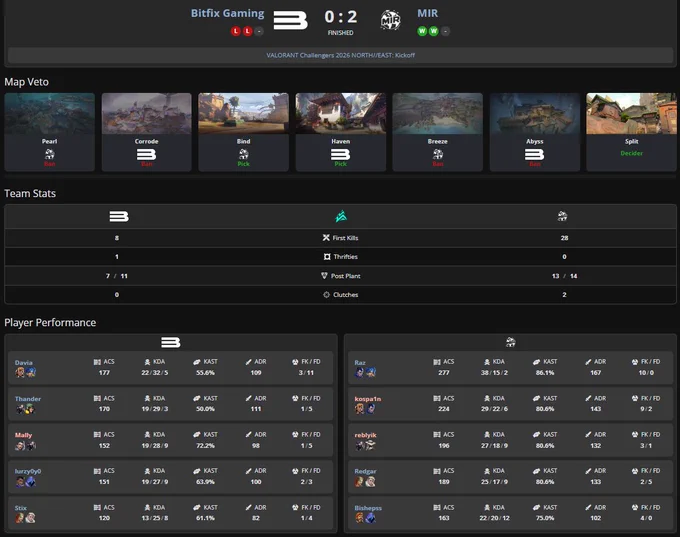Click the Bitfix logo in Team Stats header

(119, 216)
